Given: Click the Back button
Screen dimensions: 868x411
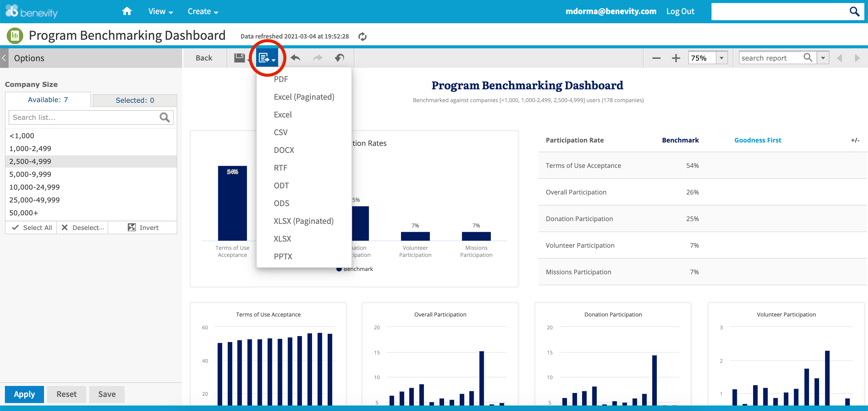Looking at the screenshot, I should point(204,58).
